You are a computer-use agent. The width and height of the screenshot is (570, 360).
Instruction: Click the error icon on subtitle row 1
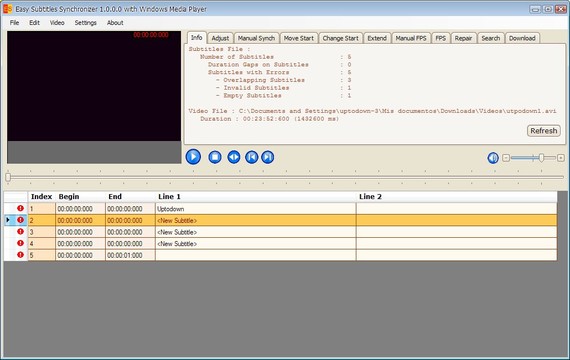[20, 208]
